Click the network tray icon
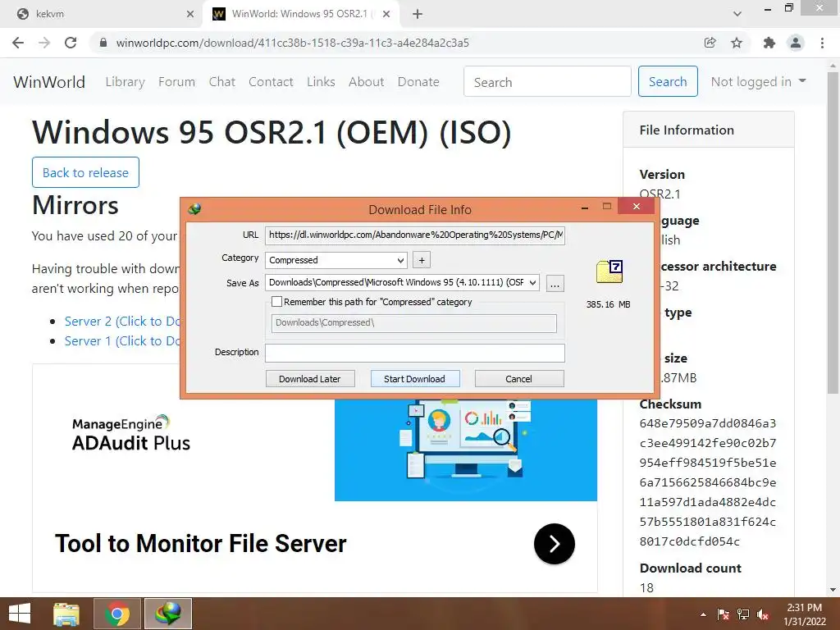840x630 pixels. point(743,614)
